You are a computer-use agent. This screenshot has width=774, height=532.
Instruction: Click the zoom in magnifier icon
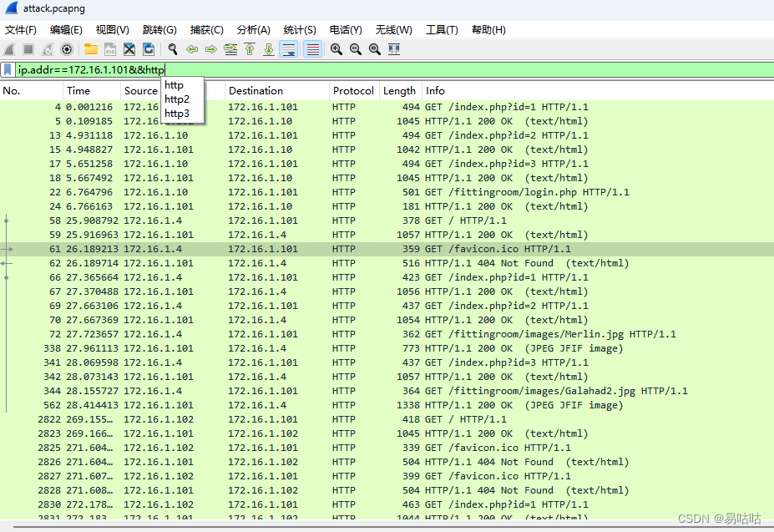(335, 48)
